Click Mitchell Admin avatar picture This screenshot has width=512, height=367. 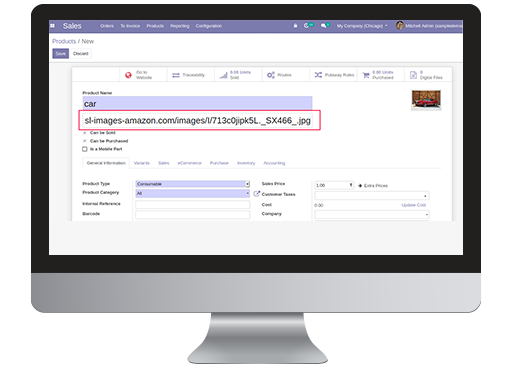coord(400,25)
